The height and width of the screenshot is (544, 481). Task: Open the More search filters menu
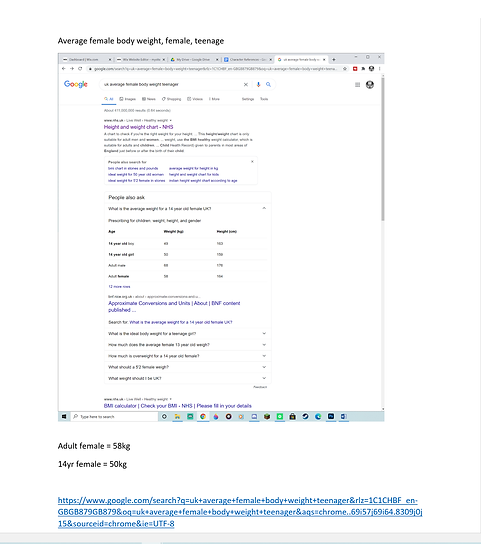pos(214,99)
